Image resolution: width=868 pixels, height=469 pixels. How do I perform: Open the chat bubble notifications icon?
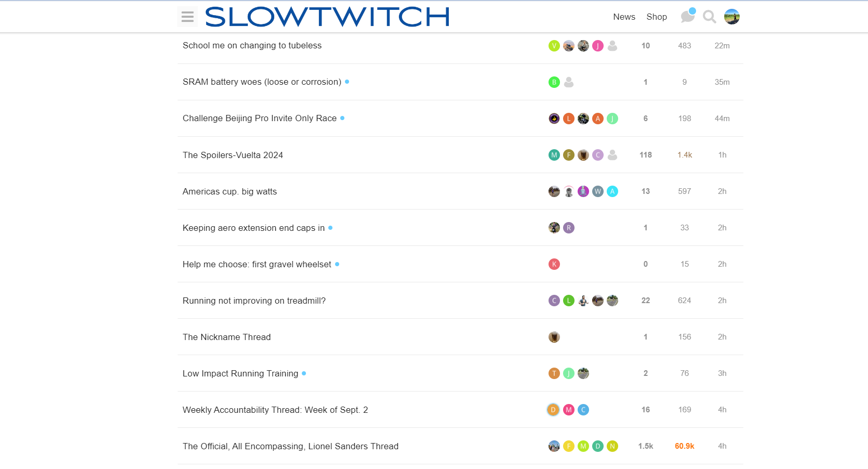[687, 17]
